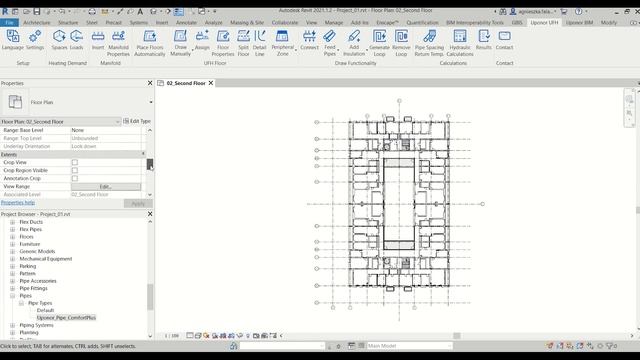Select Draw Manually floor tool
Screen dimensions: 640x360
[x=180, y=43]
